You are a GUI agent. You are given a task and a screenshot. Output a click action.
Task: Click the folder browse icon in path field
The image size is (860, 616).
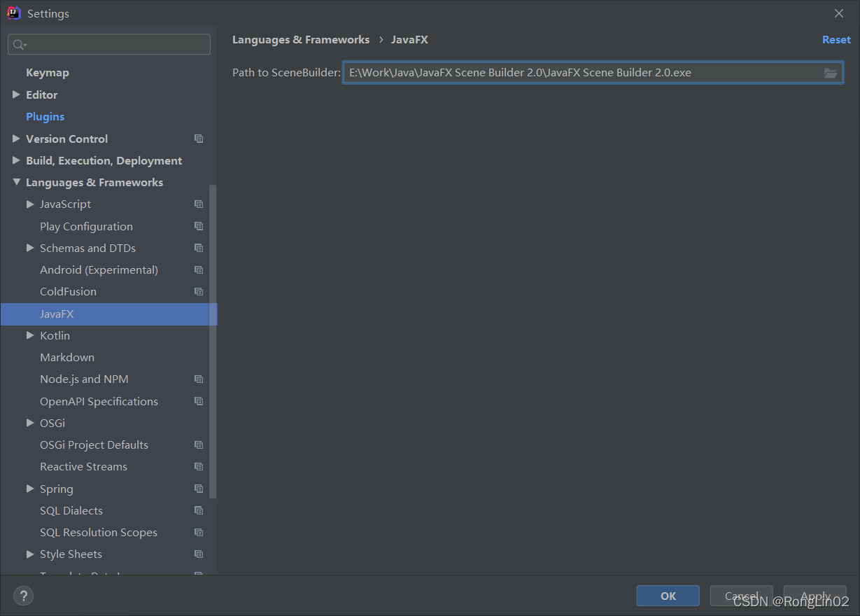point(831,73)
